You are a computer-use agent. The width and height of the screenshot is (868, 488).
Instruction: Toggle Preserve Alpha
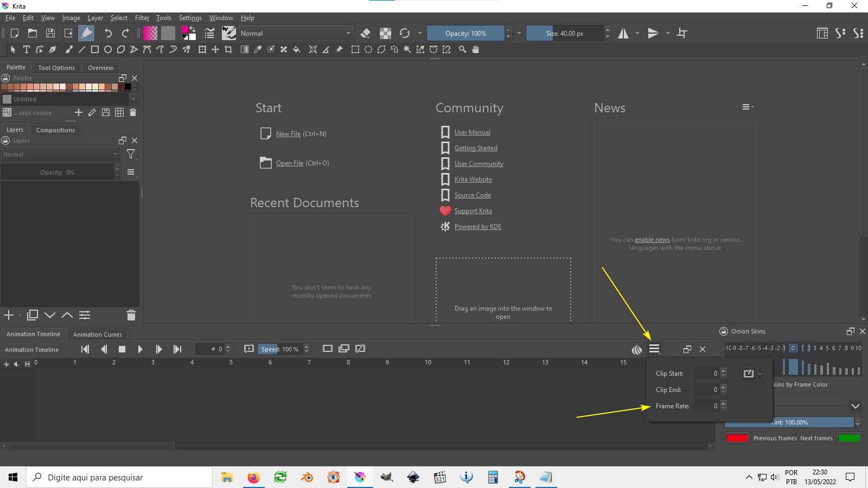385,33
